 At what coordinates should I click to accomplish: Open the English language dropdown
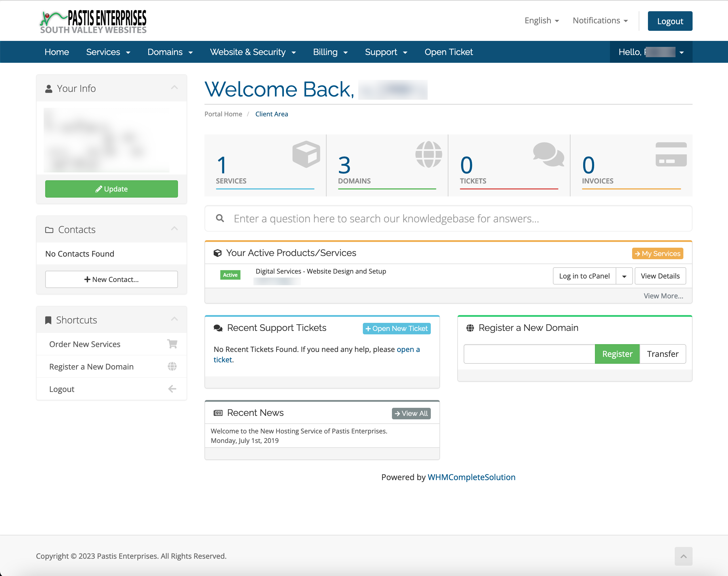[541, 20]
